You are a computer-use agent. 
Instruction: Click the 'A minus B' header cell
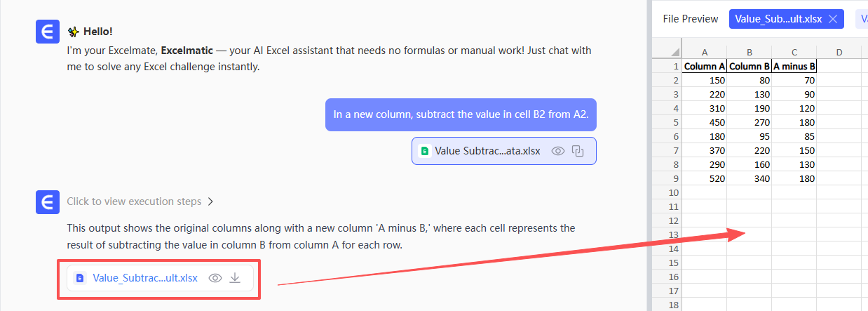(794, 67)
